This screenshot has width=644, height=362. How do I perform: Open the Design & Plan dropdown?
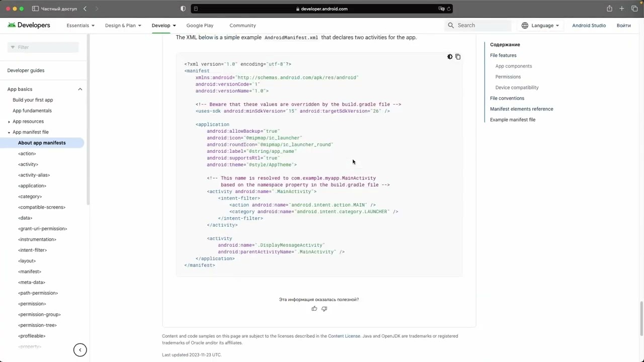click(x=123, y=25)
